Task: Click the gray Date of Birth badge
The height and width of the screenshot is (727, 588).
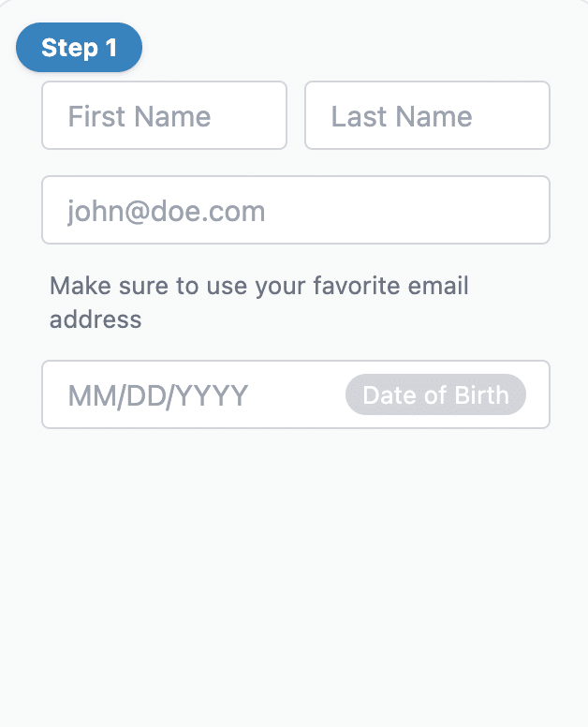Action: pos(435,394)
